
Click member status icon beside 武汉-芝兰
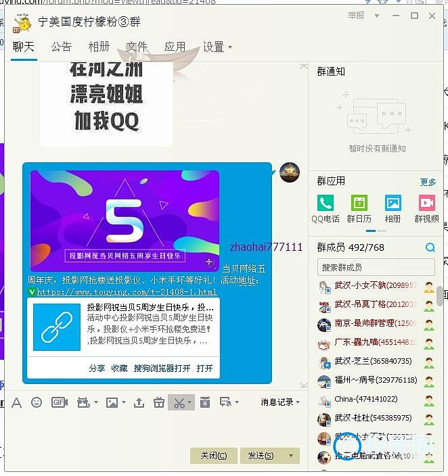tap(429, 363)
